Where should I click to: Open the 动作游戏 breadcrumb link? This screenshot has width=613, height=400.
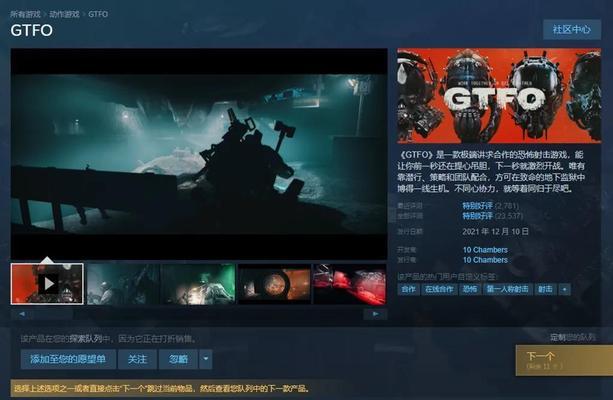tap(65, 14)
